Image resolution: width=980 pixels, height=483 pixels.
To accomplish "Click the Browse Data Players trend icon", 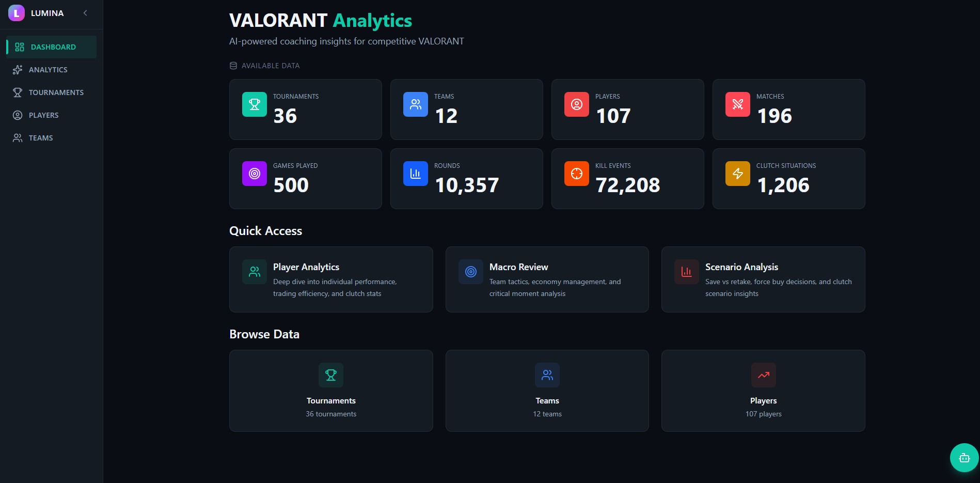I will (x=764, y=375).
